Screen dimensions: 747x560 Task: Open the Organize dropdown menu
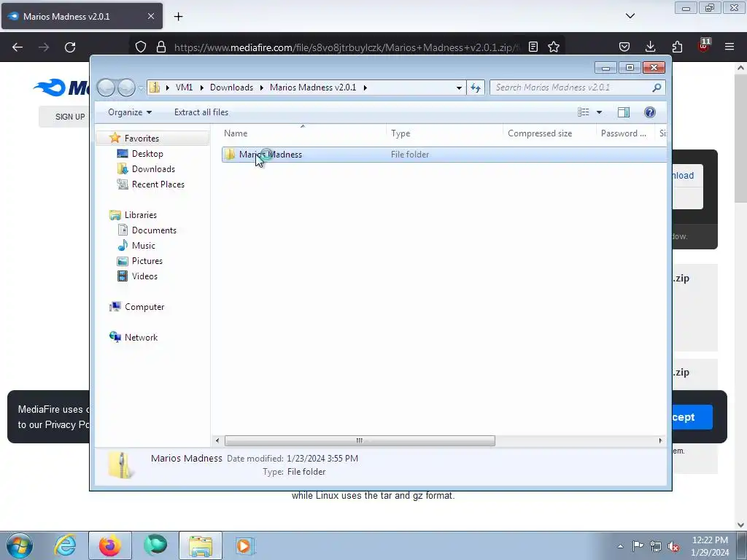(130, 112)
